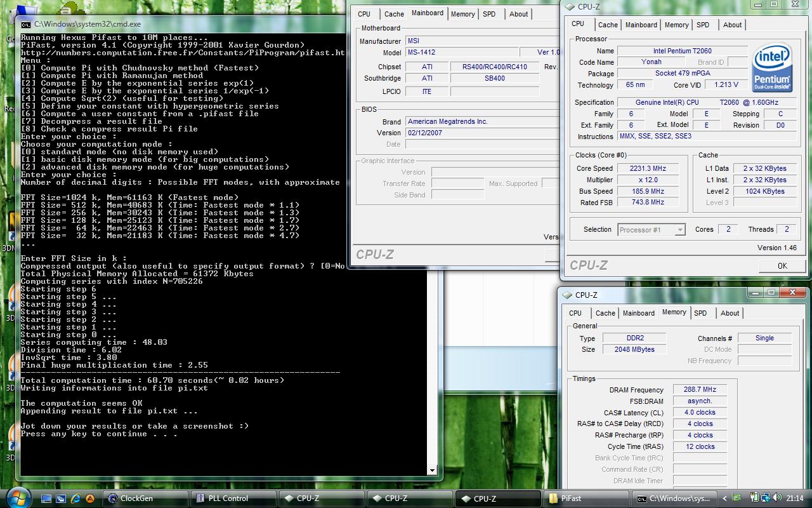
Task: Click the Cycle Time value '12 clocks'
Action: (700, 447)
